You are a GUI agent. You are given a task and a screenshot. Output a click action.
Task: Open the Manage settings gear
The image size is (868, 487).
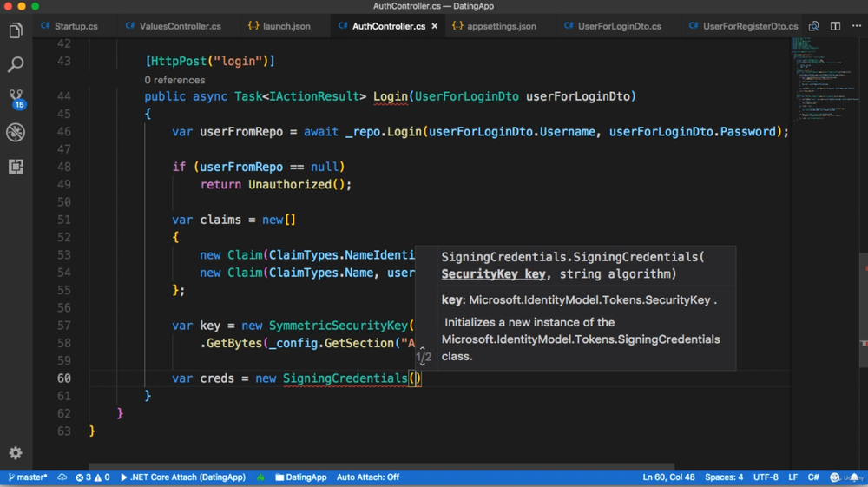(x=16, y=452)
